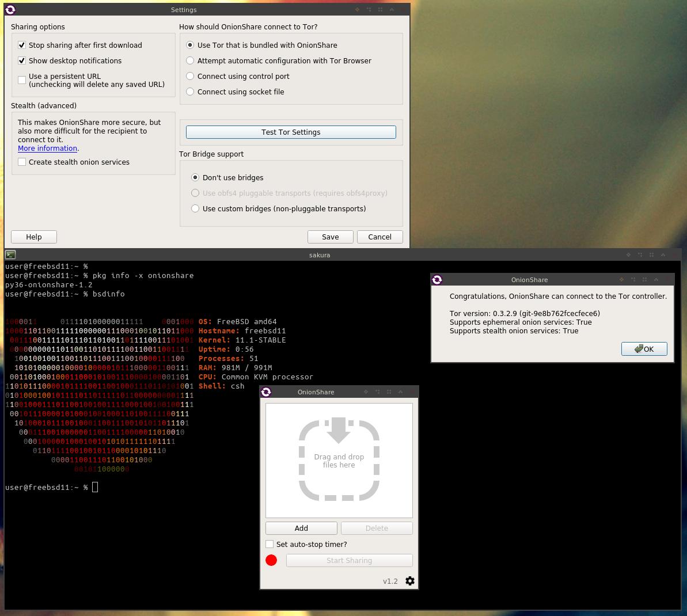Click the red server status indicator
Image resolution: width=687 pixels, height=616 pixels.
click(271, 560)
